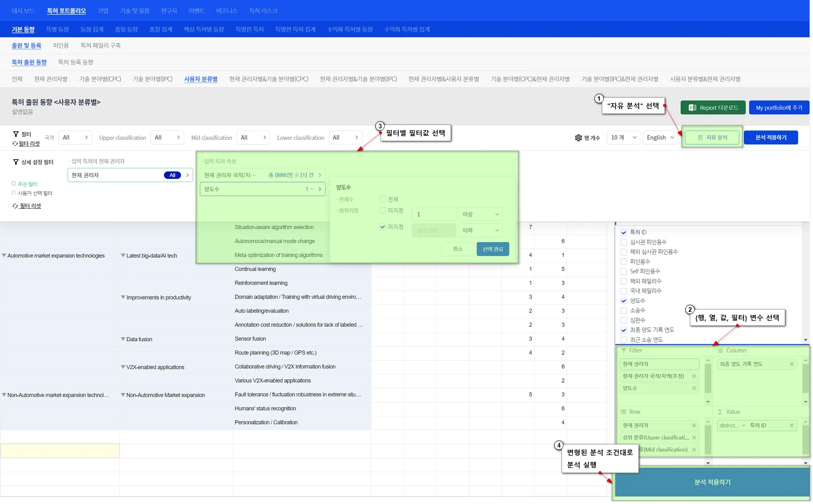Click the row count gear icon

(x=578, y=138)
